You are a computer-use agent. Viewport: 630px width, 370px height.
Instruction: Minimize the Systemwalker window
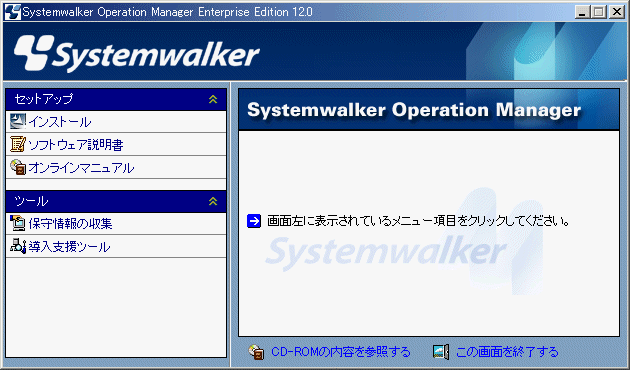(x=582, y=12)
